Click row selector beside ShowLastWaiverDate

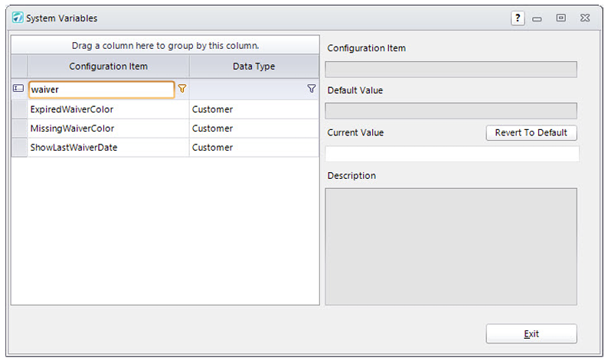pyautogui.click(x=19, y=147)
